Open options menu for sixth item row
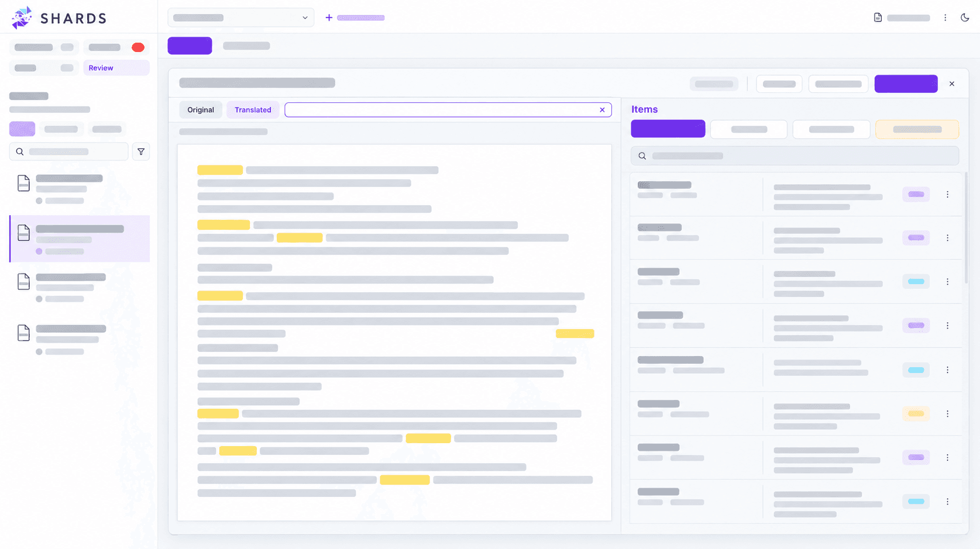980x549 pixels. pos(947,414)
